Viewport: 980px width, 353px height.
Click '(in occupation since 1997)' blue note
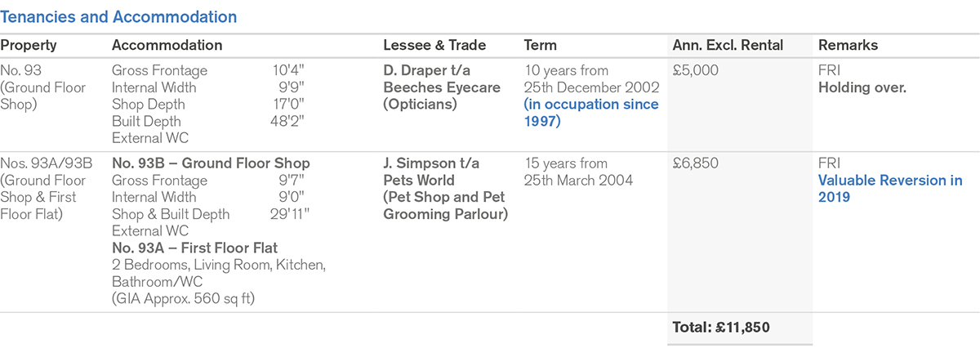[590, 113]
